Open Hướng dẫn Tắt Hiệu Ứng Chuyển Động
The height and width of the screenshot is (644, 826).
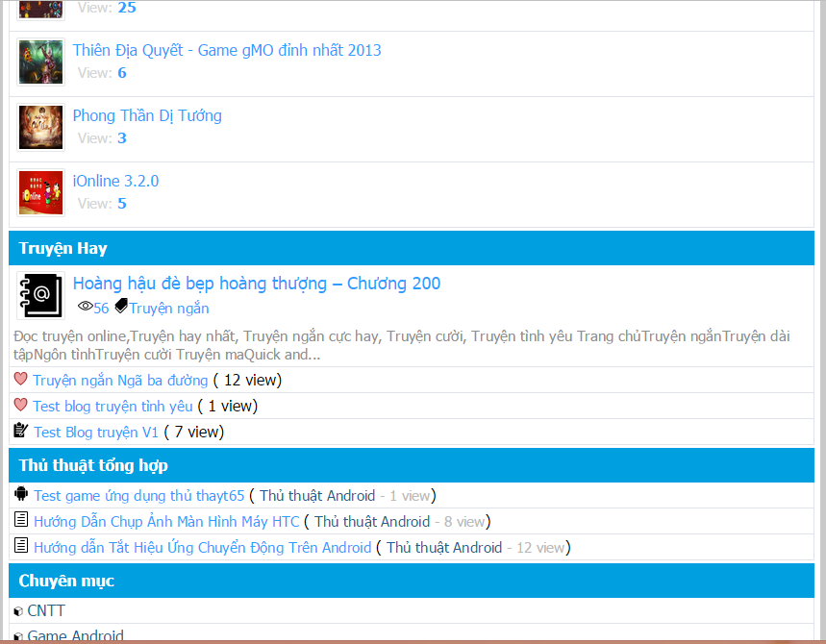(203, 548)
